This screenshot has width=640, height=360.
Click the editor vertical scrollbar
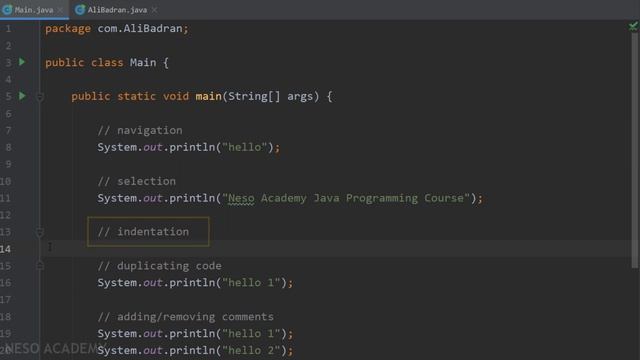(635, 150)
